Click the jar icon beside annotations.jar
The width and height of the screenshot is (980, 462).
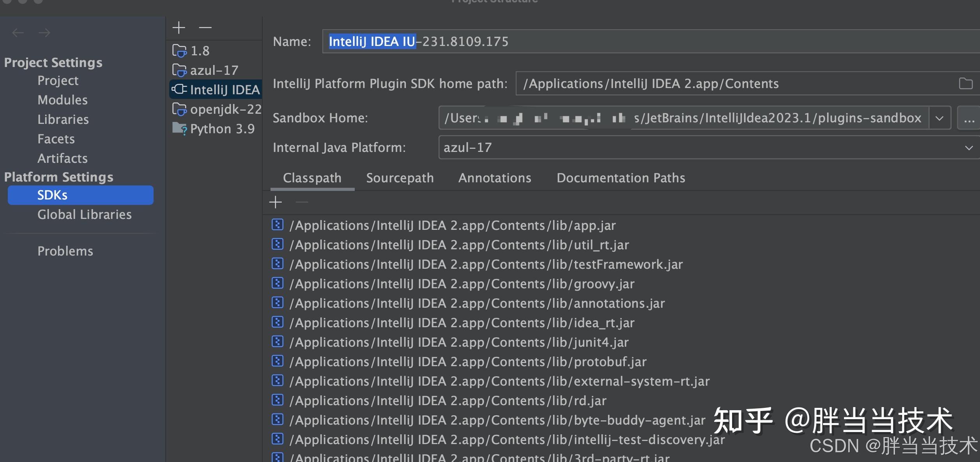[x=277, y=303]
